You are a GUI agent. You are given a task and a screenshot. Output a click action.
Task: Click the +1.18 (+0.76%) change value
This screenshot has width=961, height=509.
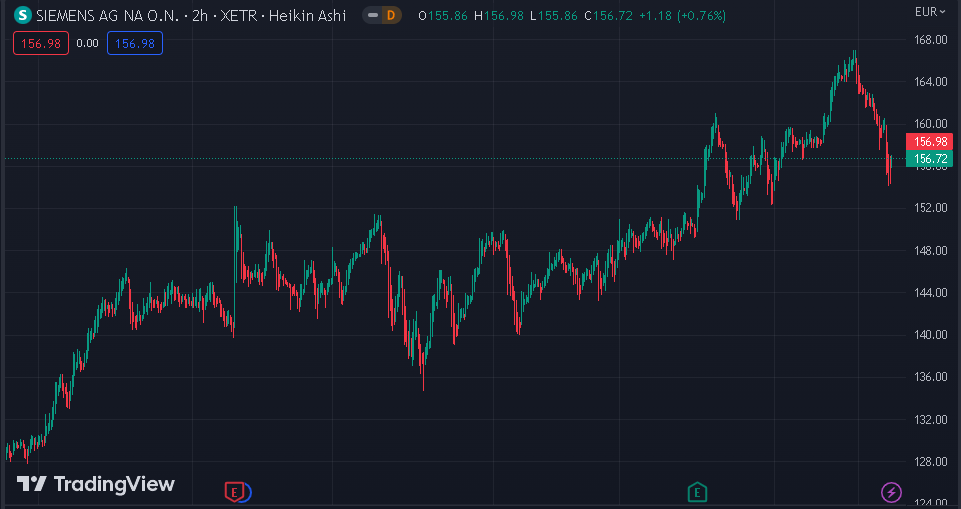pyautogui.click(x=682, y=16)
